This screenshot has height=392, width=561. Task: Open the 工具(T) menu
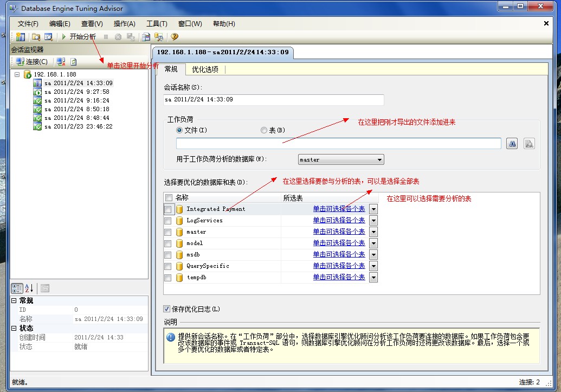(157, 24)
